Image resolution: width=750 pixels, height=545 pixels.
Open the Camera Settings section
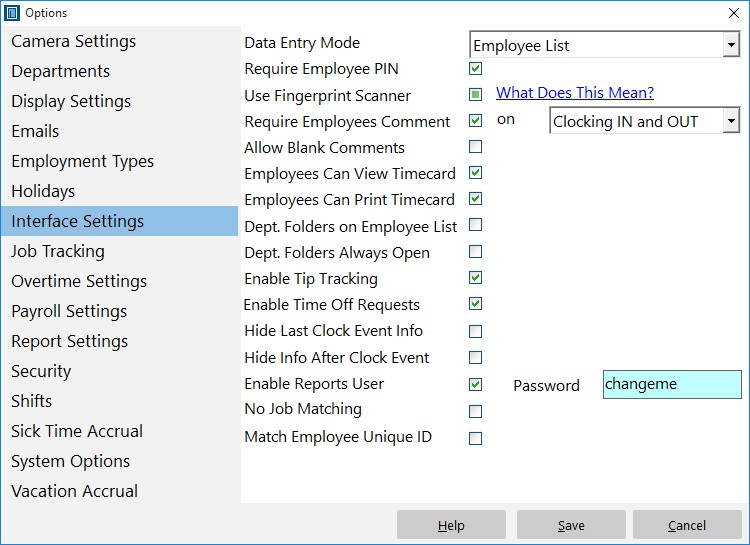74,41
